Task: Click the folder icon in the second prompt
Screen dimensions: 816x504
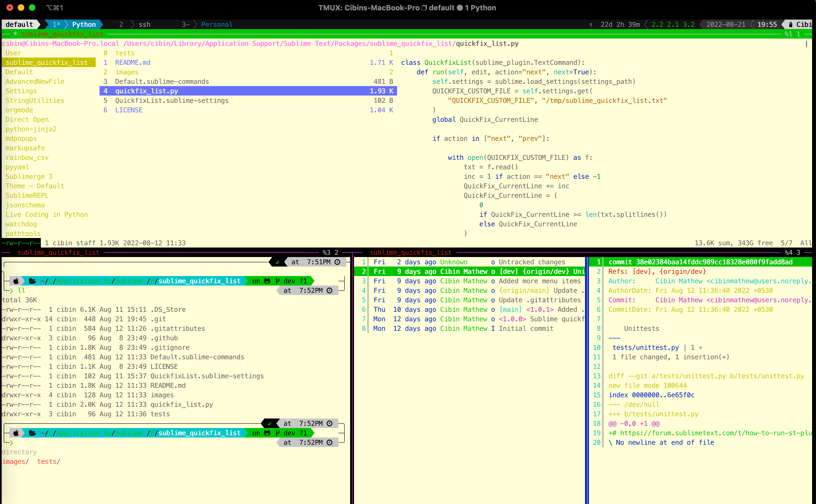Action: click(x=32, y=433)
